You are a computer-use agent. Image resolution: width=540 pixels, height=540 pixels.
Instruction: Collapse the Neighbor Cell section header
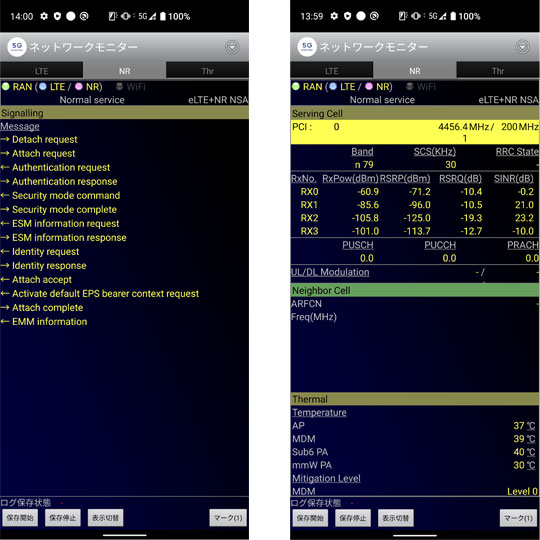click(x=415, y=290)
